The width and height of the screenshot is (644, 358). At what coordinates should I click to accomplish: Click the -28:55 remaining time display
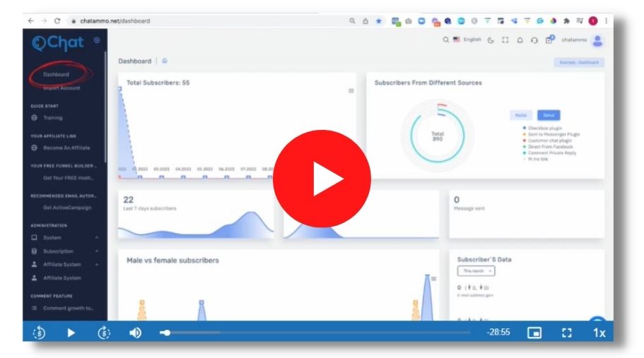coord(498,332)
